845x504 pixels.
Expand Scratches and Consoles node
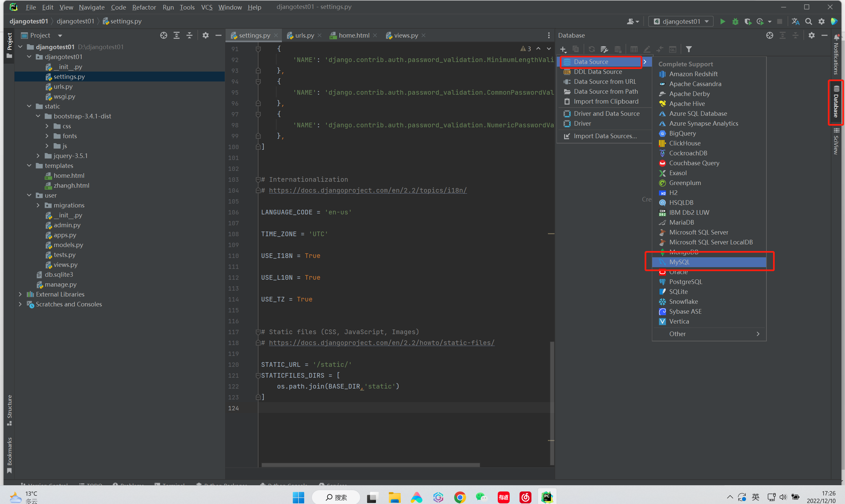pyautogui.click(x=20, y=304)
